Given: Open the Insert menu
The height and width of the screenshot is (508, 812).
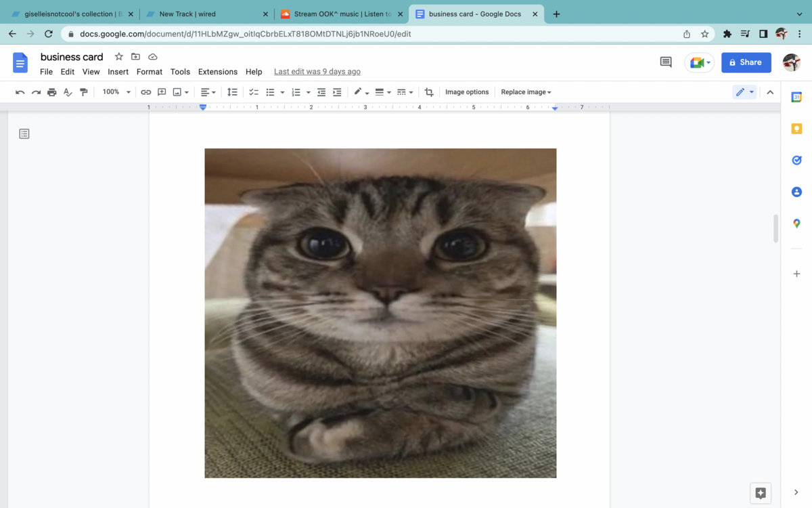Looking at the screenshot, I should tap(118, 72).
